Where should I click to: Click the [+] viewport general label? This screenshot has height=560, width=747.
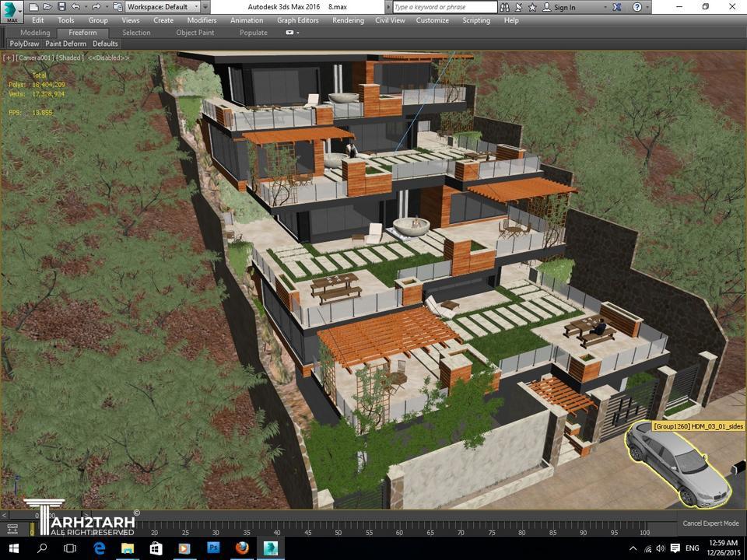(9, 58)
